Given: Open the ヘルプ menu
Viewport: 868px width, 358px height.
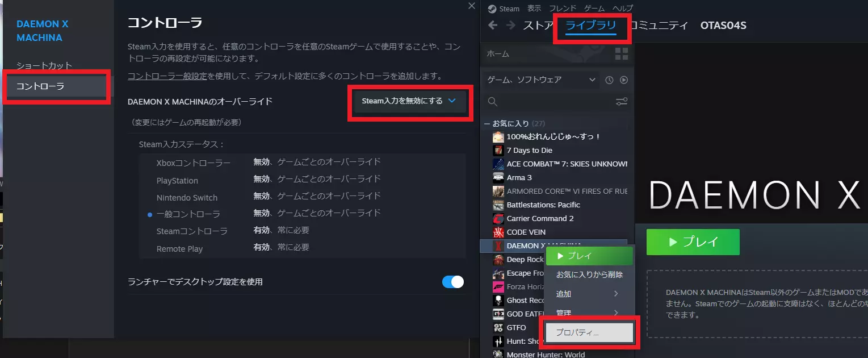Looking at the screenshot, I should (623, 9).
